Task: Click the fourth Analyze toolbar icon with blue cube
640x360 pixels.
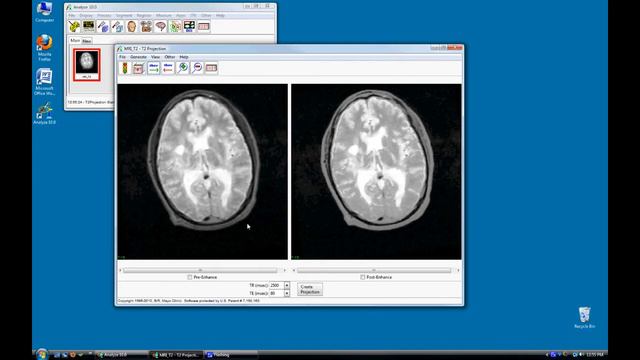Action: pos(118,27)
